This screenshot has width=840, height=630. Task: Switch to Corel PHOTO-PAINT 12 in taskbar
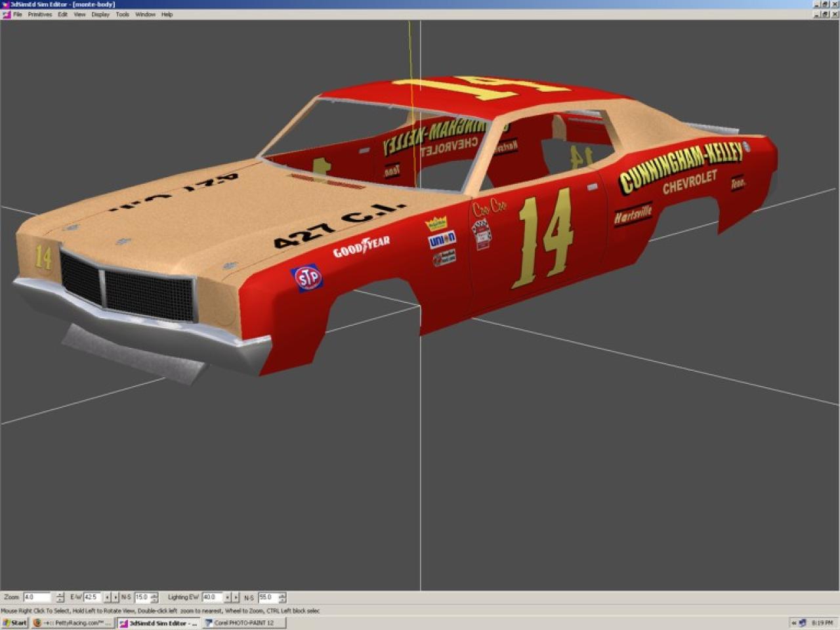(x=243, y=623)
